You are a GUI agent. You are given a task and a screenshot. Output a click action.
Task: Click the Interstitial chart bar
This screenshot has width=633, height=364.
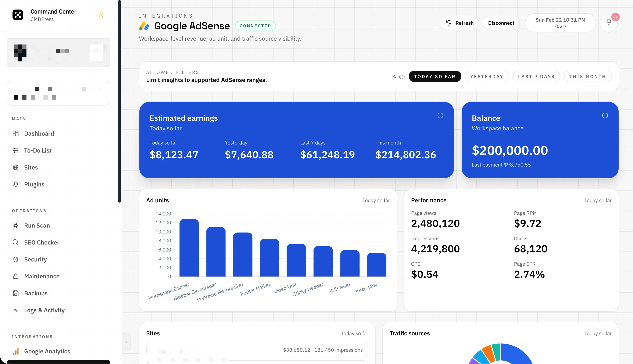point(377,265)
